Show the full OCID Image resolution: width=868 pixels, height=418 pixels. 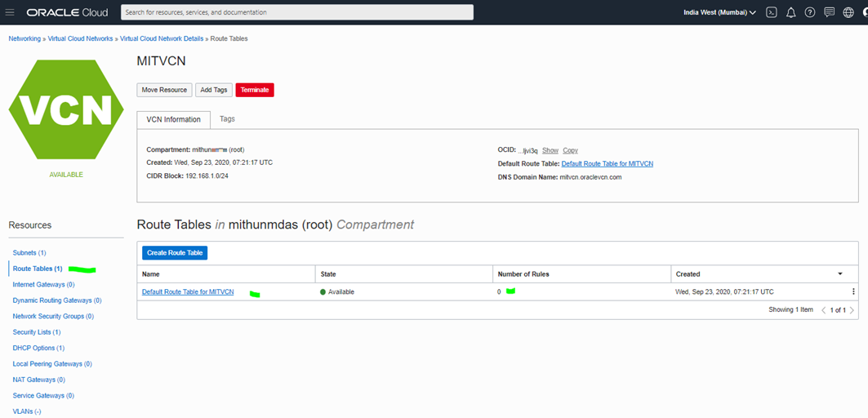click(550, 150)
